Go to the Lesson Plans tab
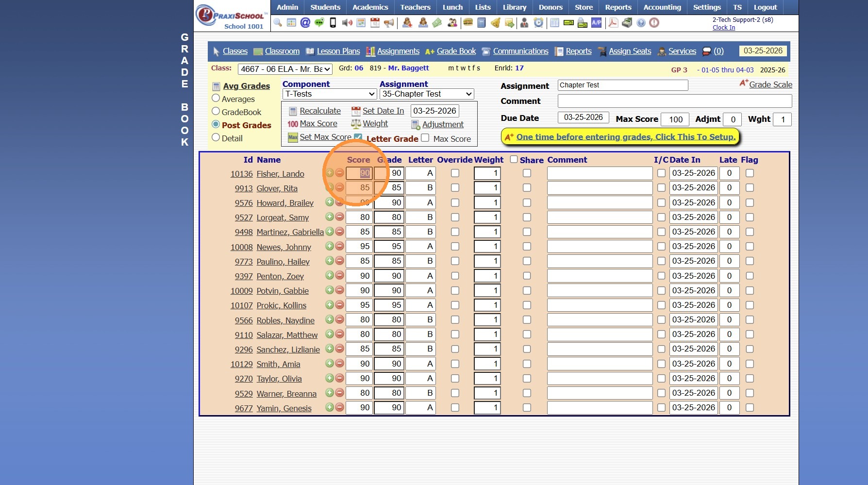 click(x=338, y=51)
